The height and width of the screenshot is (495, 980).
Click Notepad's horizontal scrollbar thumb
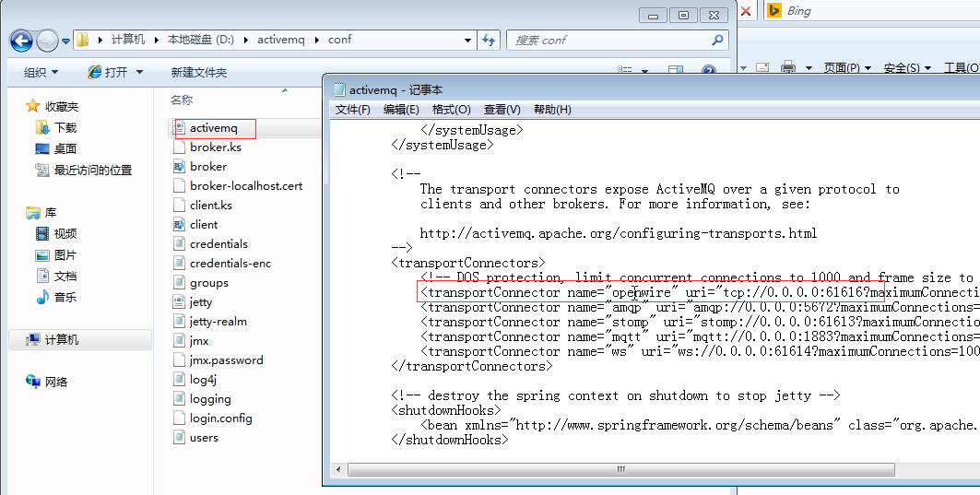pyautogui.click(x=621, y=469)
